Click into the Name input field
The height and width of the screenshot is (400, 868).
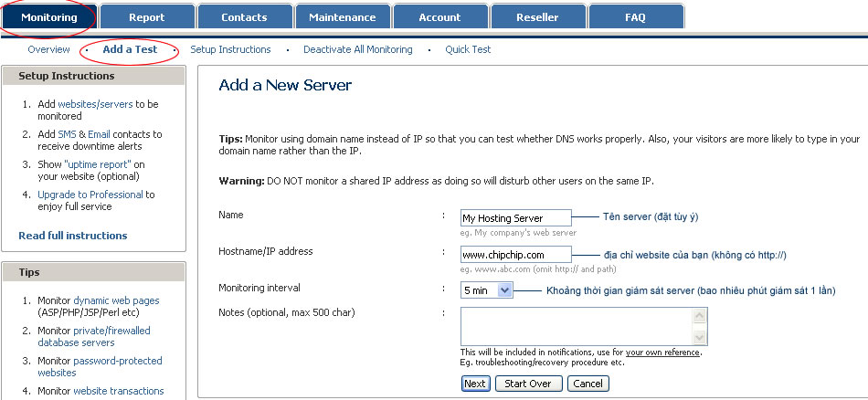pos(516,218)
